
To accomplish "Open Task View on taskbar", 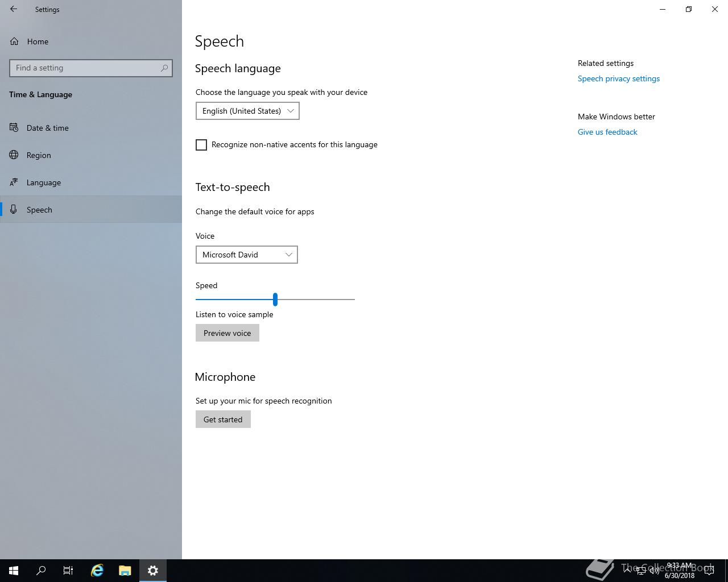I will click(x=68, y=571).
